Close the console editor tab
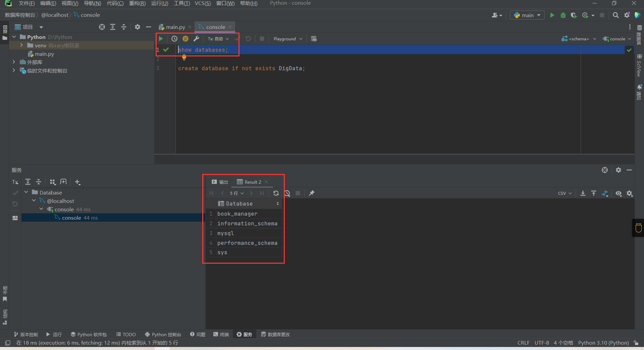Image resolution: width=644 pixels, height=350 pixels. (230, 27)
